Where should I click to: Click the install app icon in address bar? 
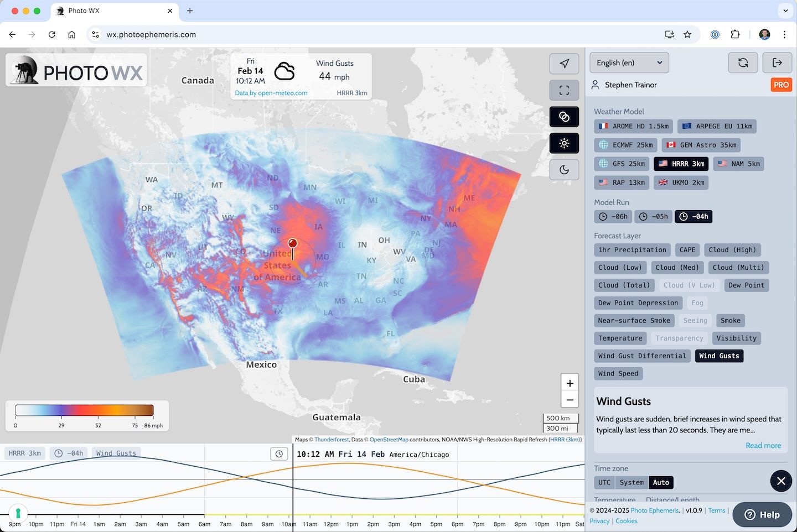(x=670, y=34)
